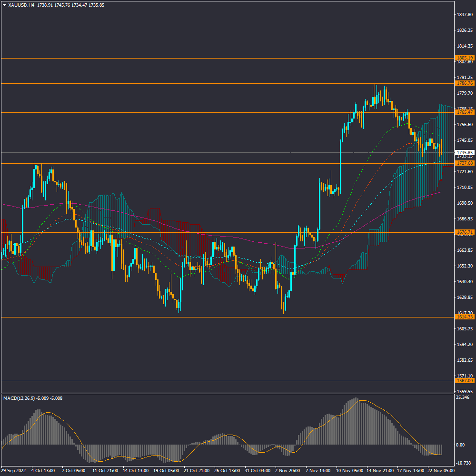Select the 4 Oct 13:00 time label
476x476 pixels.
(43, 470)
